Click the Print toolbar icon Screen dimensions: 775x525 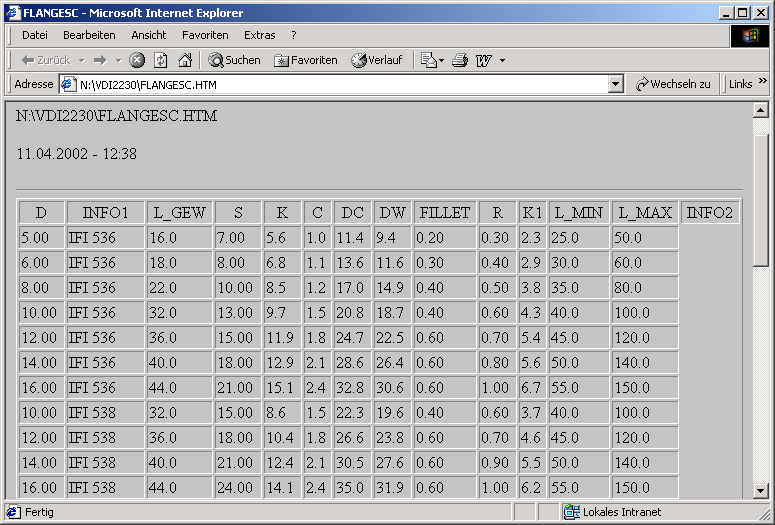pos(460,60)
